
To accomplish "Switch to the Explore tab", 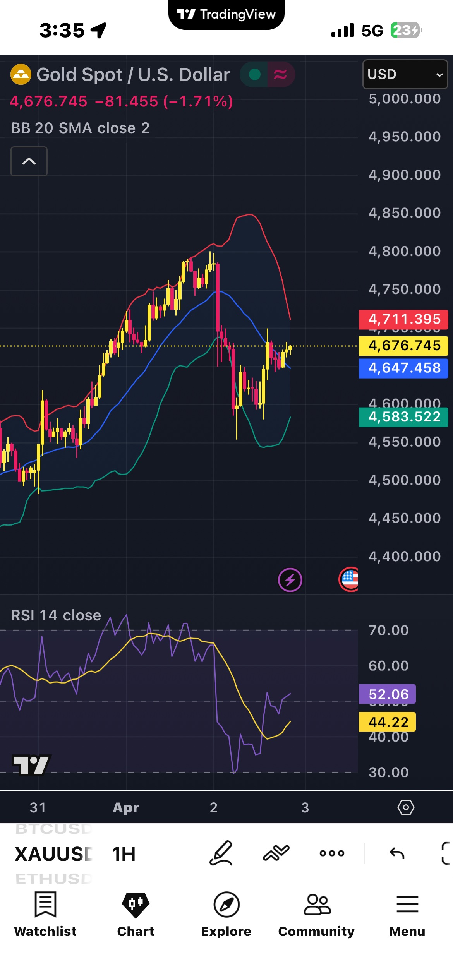I will tap(226, 914).
